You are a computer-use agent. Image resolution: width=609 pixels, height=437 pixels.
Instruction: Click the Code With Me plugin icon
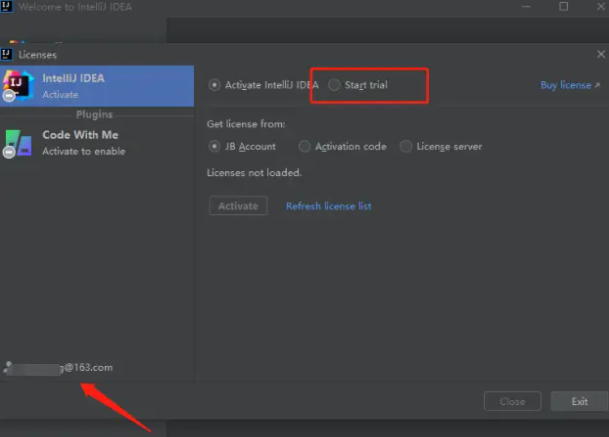18,143
